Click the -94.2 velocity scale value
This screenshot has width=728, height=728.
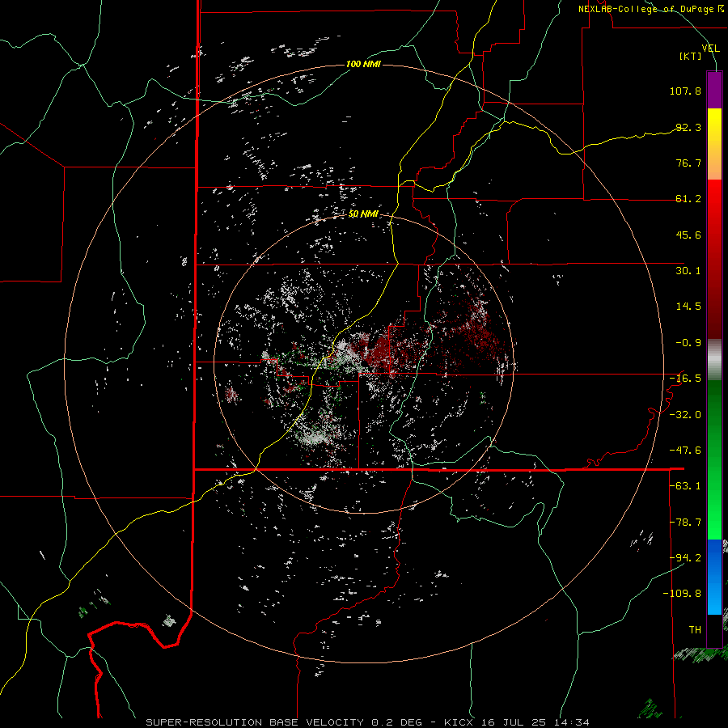click(x=685, y=558)
